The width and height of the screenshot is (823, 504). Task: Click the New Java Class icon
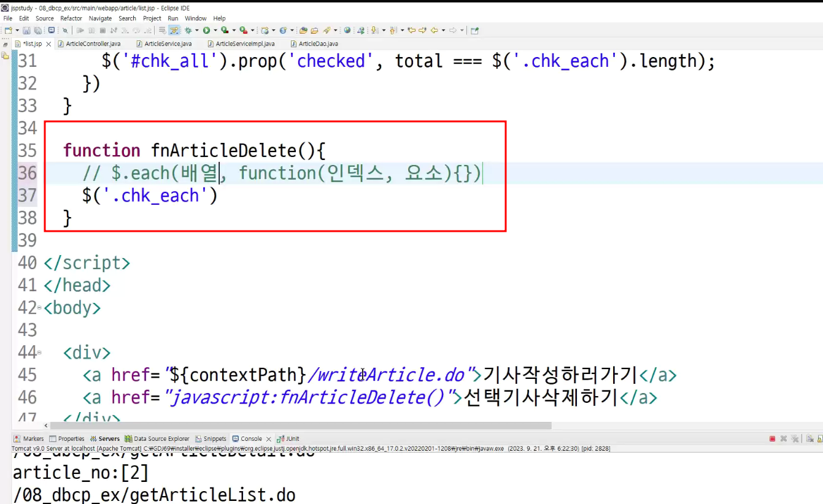click(283, 30)
